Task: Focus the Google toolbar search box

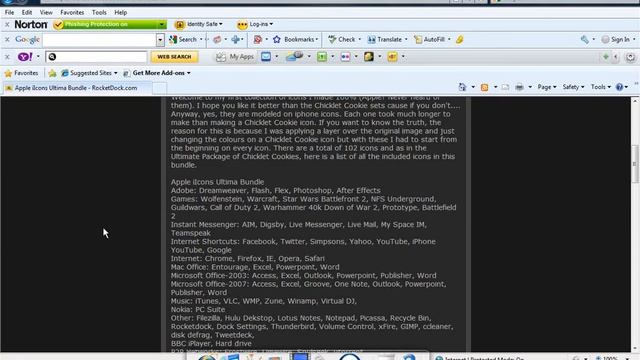Action: [99, 40]
